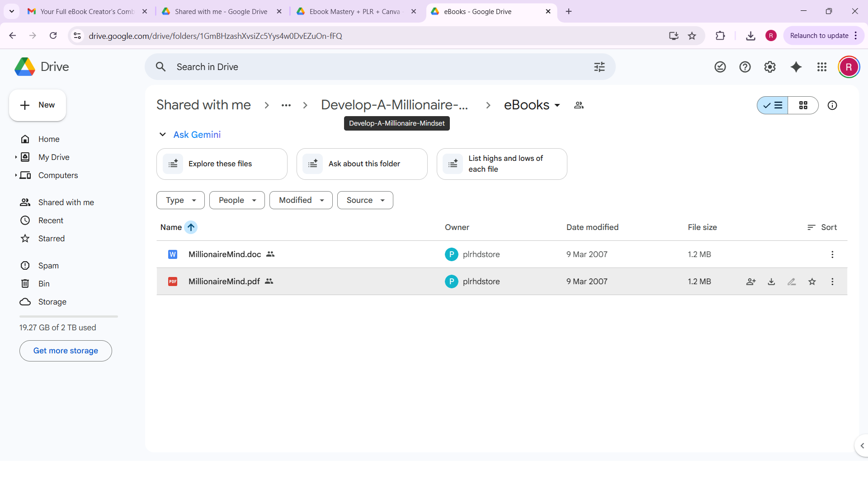The width and height of the screenshot is (868, 488).
Task: Click Explore these files suggestion
Action: [x=221, y=164]
